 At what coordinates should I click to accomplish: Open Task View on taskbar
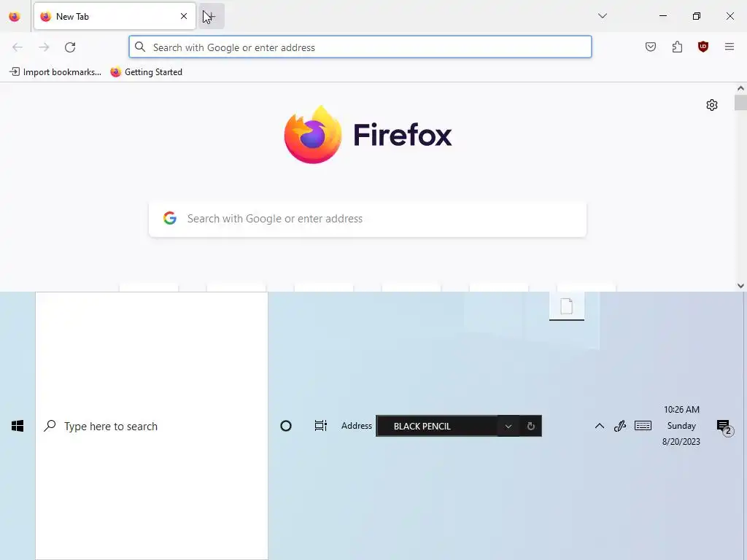pyautogui.click(x=321, y=426)
